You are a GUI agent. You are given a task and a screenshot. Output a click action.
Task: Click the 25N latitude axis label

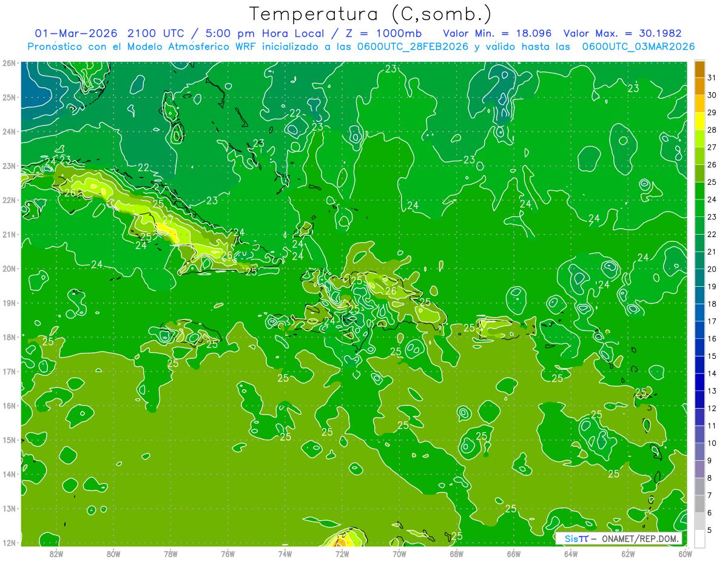[x=9, y=97]
